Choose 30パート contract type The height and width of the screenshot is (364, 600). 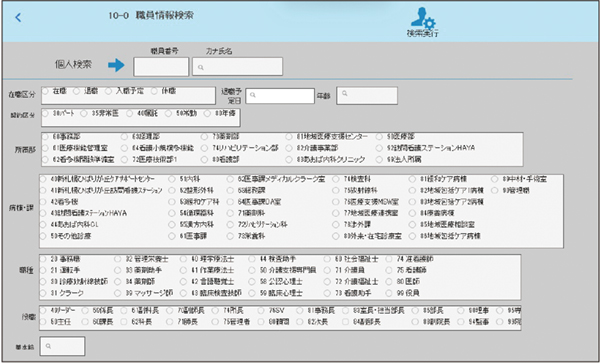45,114
